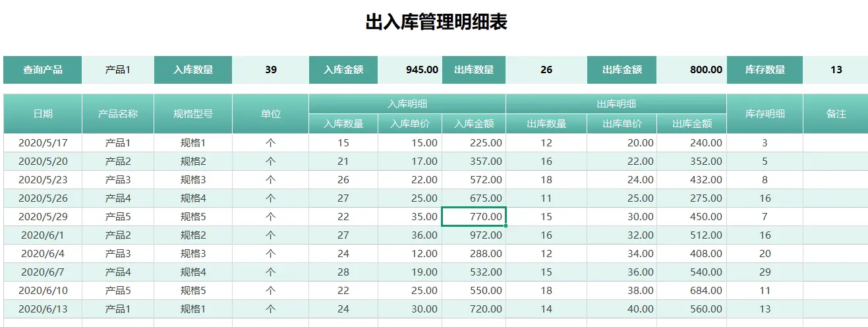Screen dimensions: 868x327
Task: Click the date cell 2020/5/23
Action: (x=43, y=179)
